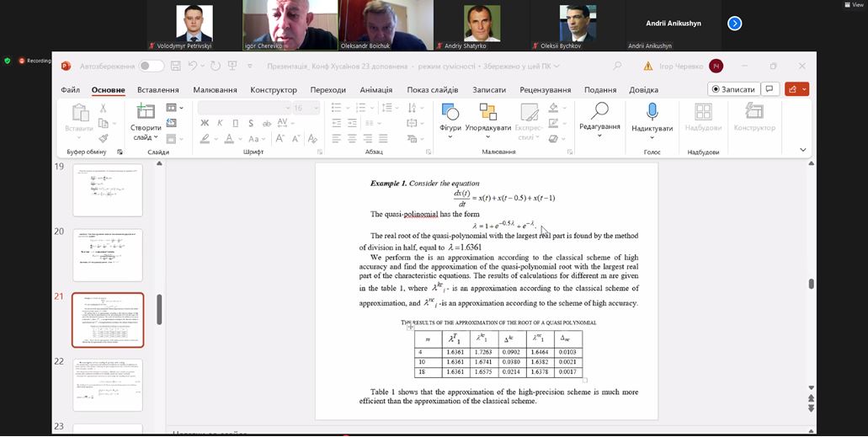868x437 pixels.
Task: Click the Reset slide icon
Action: pyautogui.click(x=172, y=123)
